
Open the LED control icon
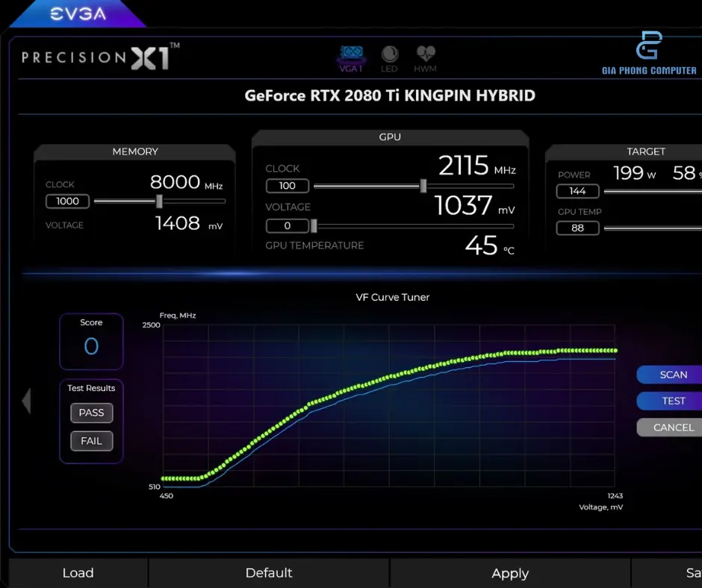coord(389,58)
